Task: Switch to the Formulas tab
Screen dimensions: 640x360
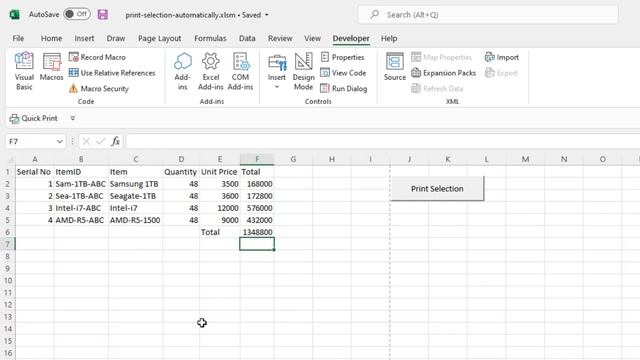Action: [210, 38]
